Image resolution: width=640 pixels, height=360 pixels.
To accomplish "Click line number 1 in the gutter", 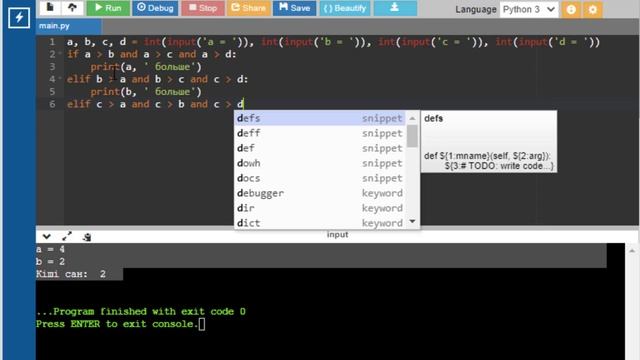I will (52, 42).
